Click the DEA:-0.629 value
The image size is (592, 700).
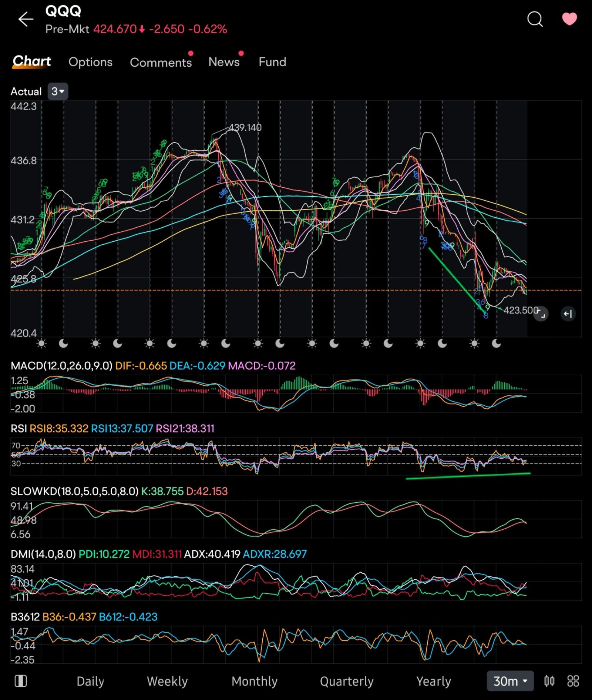tap(197, 366)
